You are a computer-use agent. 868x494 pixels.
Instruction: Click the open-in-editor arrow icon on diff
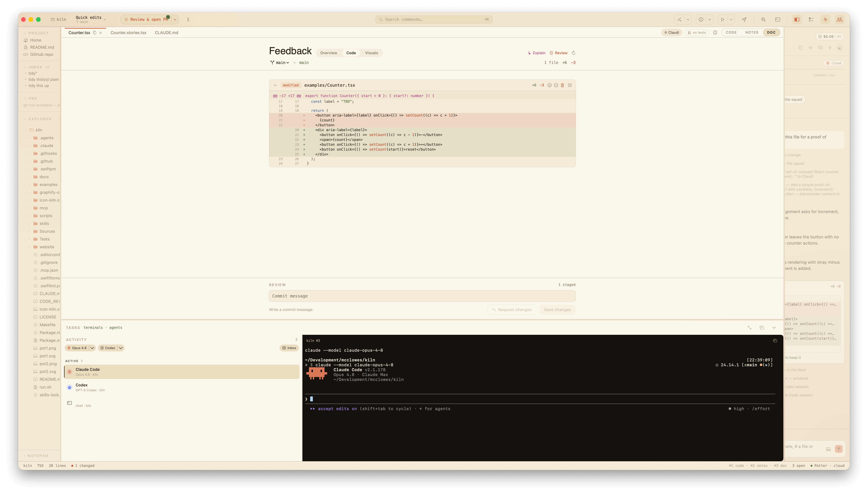[570, 85]
